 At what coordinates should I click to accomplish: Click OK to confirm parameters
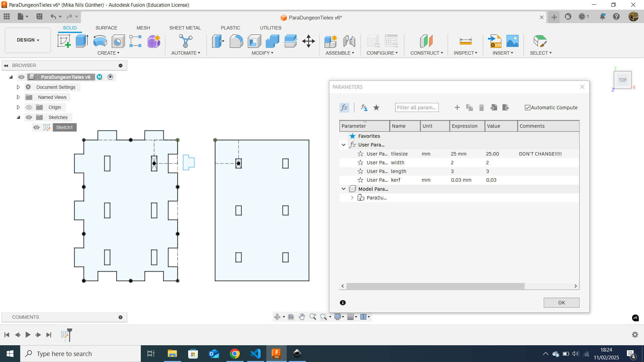(561, 302)
